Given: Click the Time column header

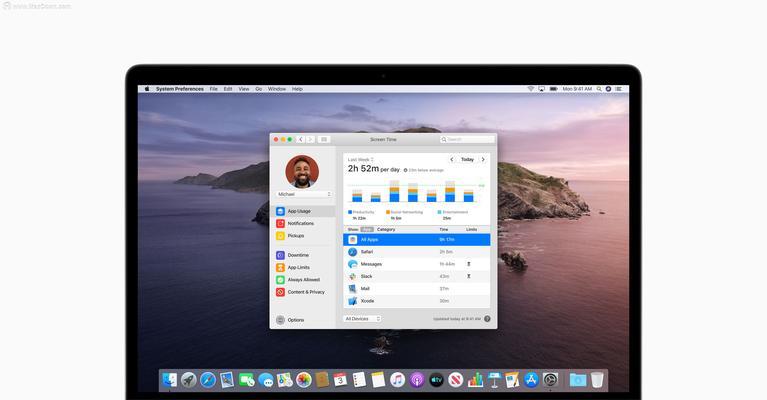Looking at the screenshot, I should pyautogui.click(x=444, y=229).
